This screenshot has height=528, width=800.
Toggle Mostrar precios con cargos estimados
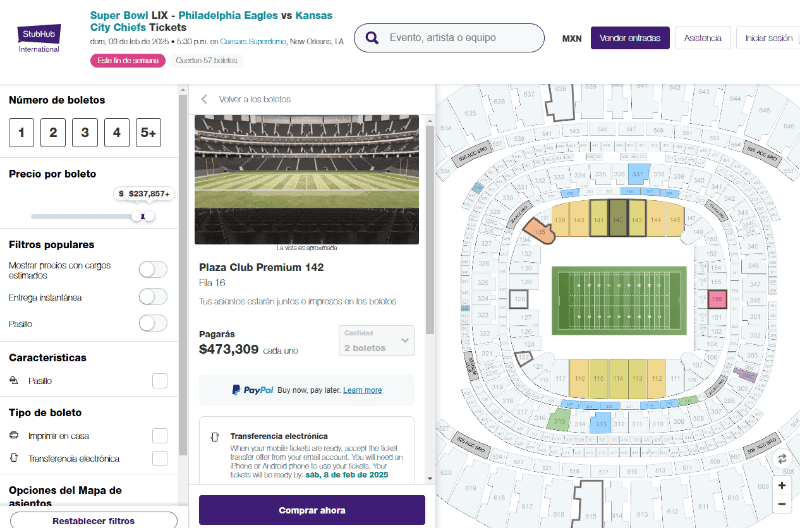coord(153,269)
